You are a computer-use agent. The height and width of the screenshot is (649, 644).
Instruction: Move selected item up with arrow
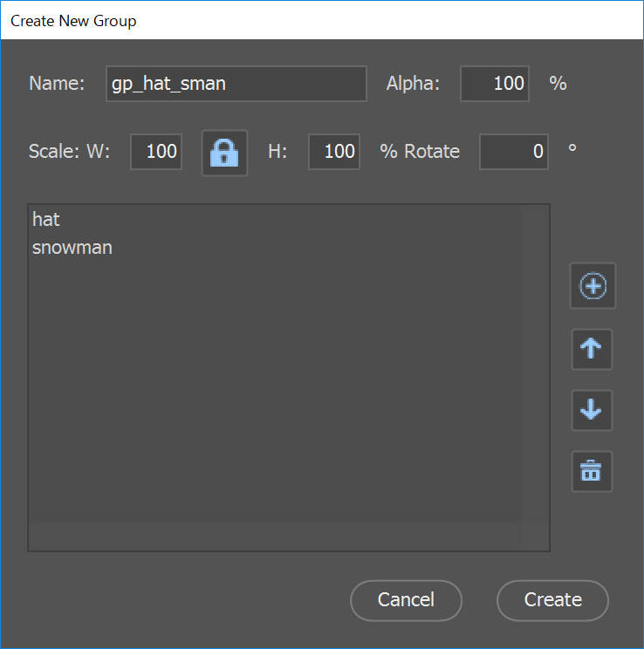pos(592,349)
